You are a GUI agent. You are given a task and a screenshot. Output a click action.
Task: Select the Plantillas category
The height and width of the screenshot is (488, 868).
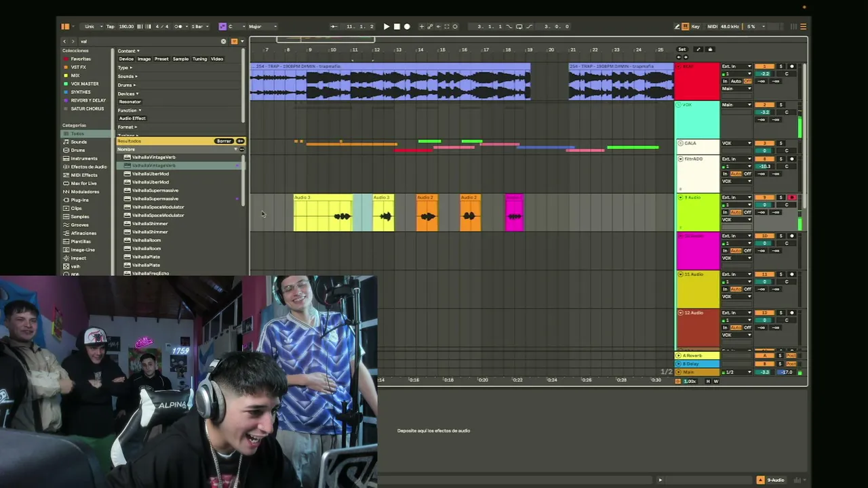81,241
